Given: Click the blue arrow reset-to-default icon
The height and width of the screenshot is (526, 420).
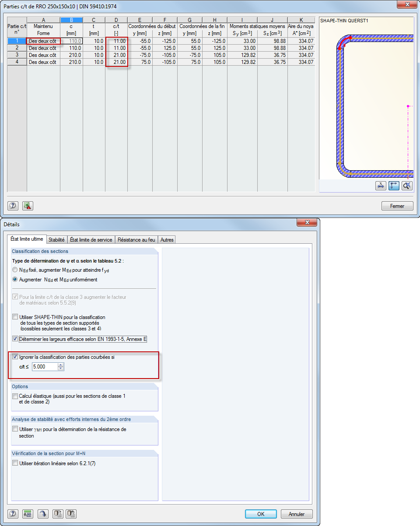Looking at the screenshot, I should 42,514.
